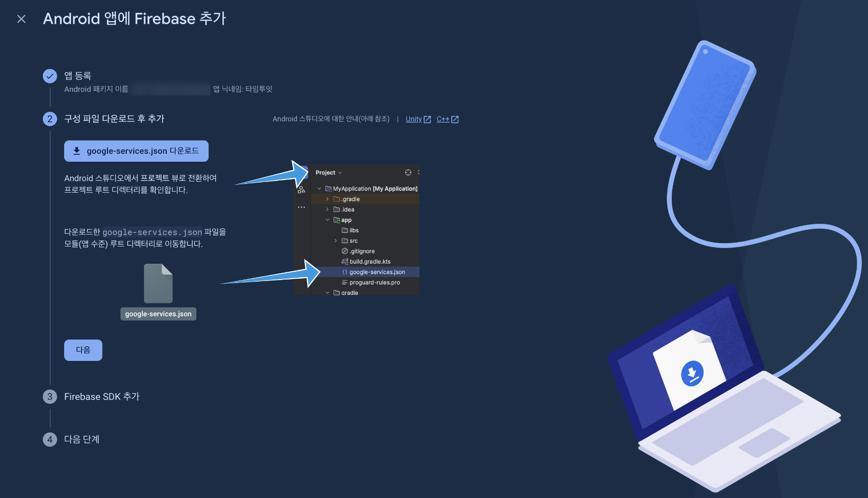Click the gray google-services.json file icon

tap(158, 284)
